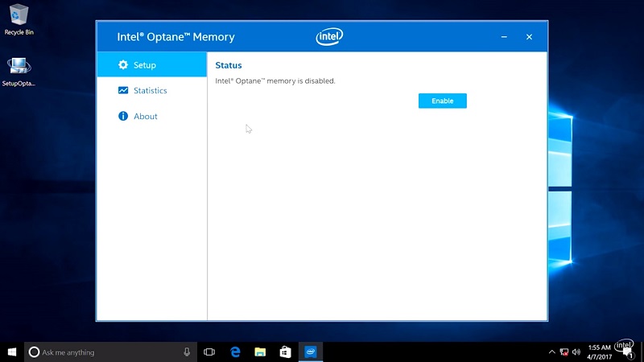Click the Statistics chart icon

(x=123, y=90)
